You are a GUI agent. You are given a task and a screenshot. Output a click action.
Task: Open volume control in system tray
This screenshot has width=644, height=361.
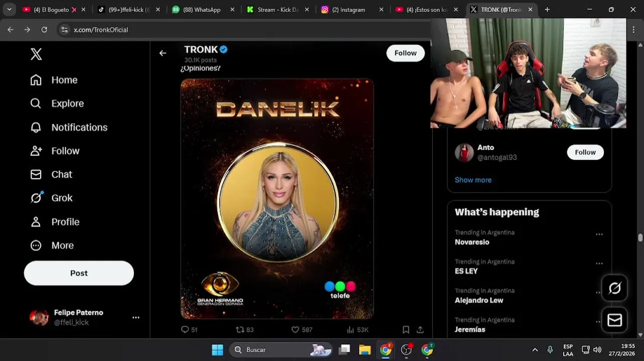pyautogui.click(x=597, y=350)
